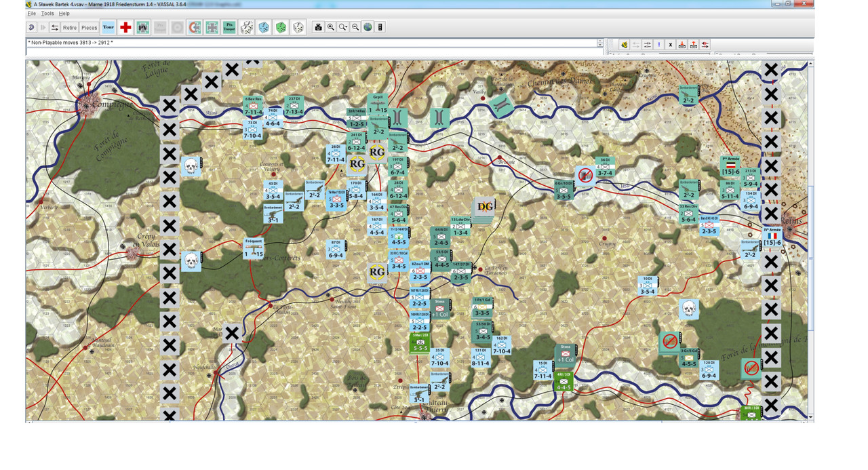Select the 131 DI 8-11-4 counter
Screen dimensions: 868x470
(481, 358)
